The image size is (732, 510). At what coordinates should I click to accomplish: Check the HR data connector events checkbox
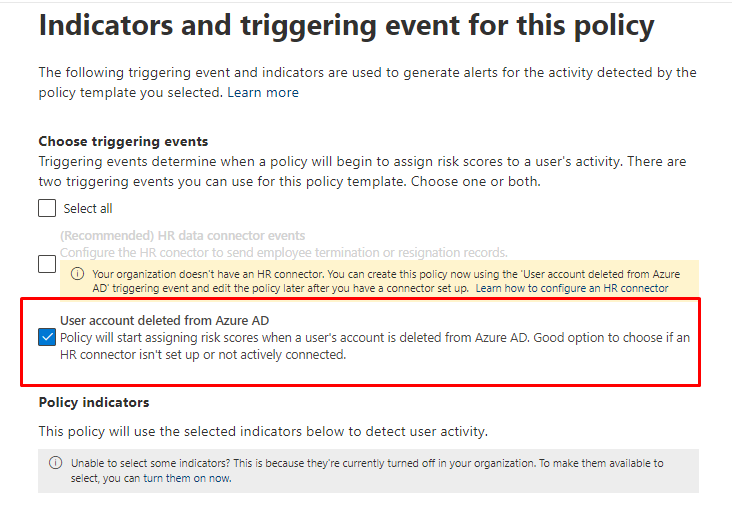pyautogui.click(x=47, y=264)
